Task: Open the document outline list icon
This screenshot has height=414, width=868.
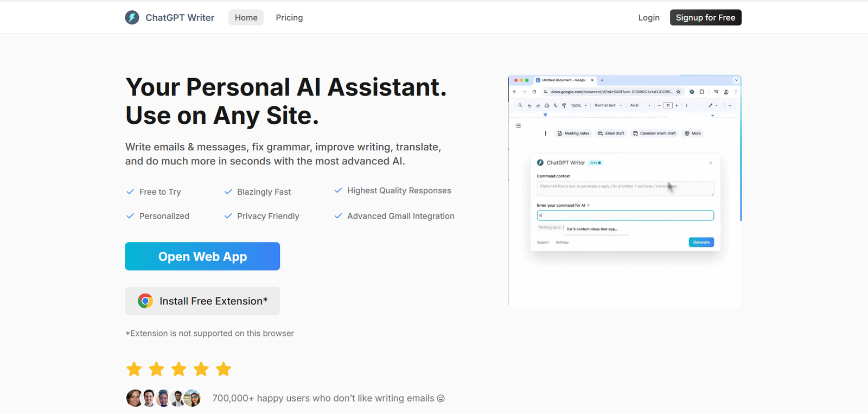Action: pyautogui.click(x=518, y=126)
